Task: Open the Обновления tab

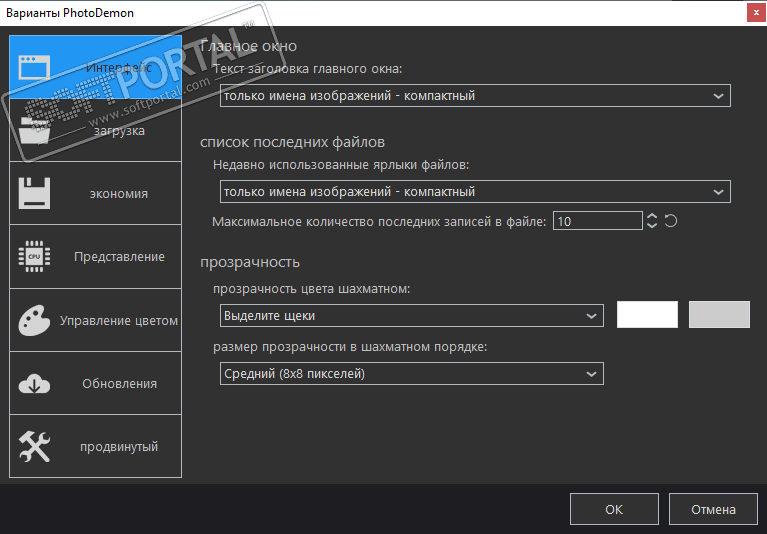Action: 95,383
